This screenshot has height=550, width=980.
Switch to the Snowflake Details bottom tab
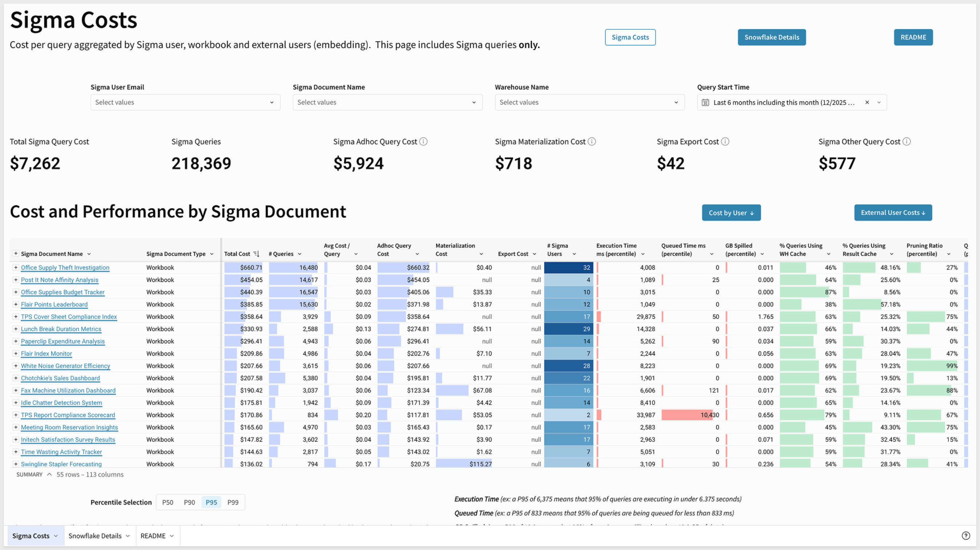click(x=99, y=535)
